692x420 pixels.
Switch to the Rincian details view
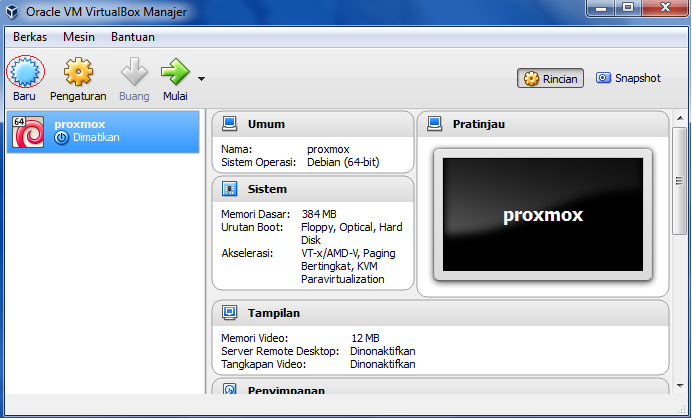550,79
